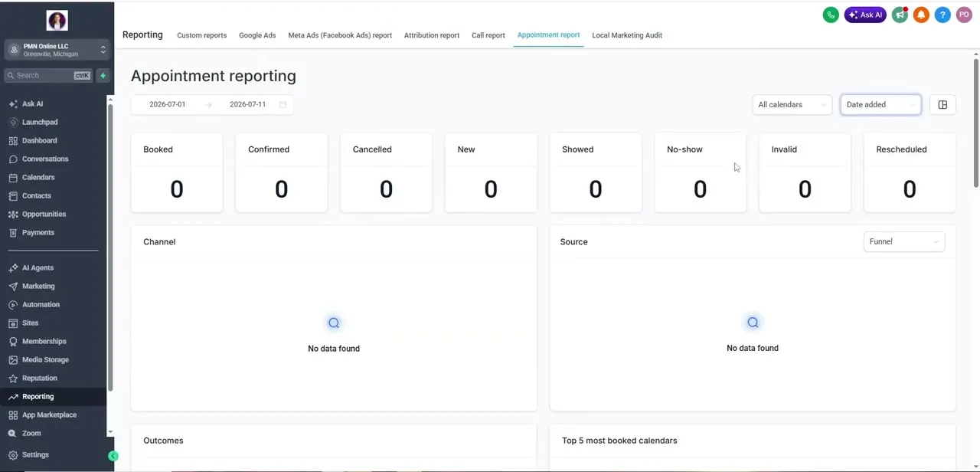Open the All calendars dropdown

coord(792,105)
